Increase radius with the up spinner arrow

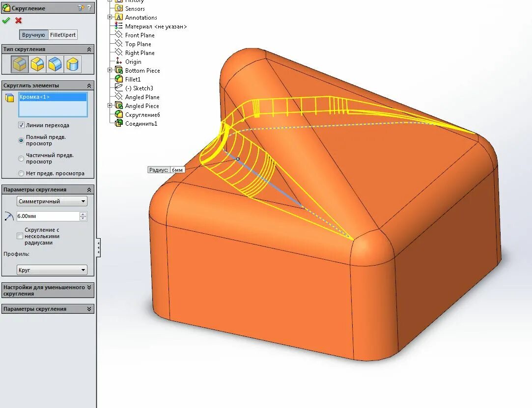(x=83, y=214)
